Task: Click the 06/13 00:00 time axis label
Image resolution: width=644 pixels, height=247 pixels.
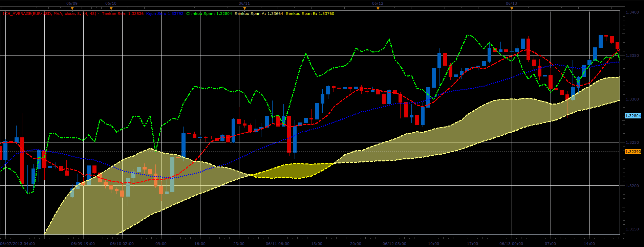Action: [x=511, y=244]
